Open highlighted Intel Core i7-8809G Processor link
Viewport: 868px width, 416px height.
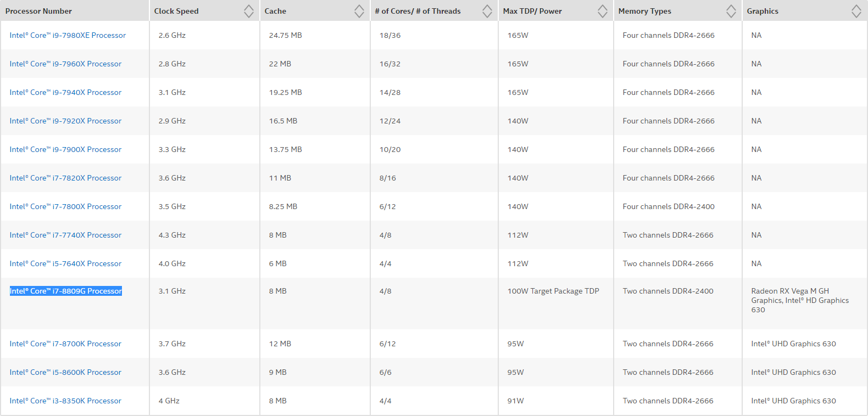tap(66, 291)
